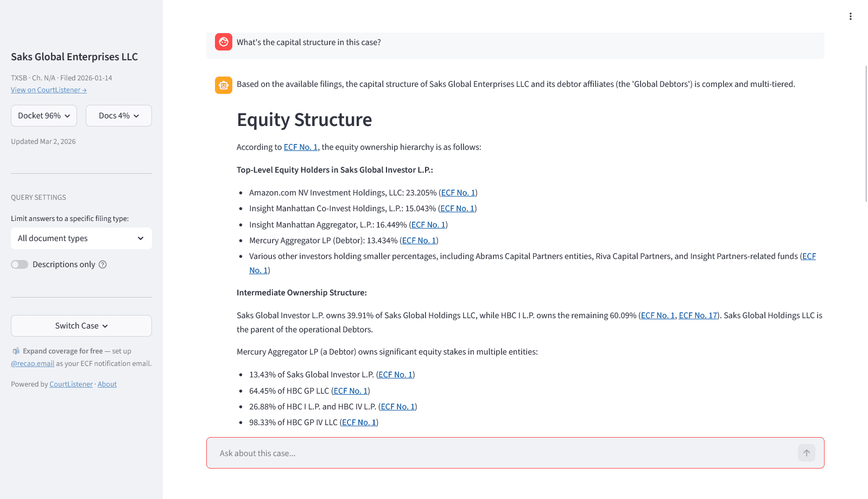Open ECF No. 1 link for HBC GP LLC
This screenshot has height=499, width=868.
coord(351,391)
